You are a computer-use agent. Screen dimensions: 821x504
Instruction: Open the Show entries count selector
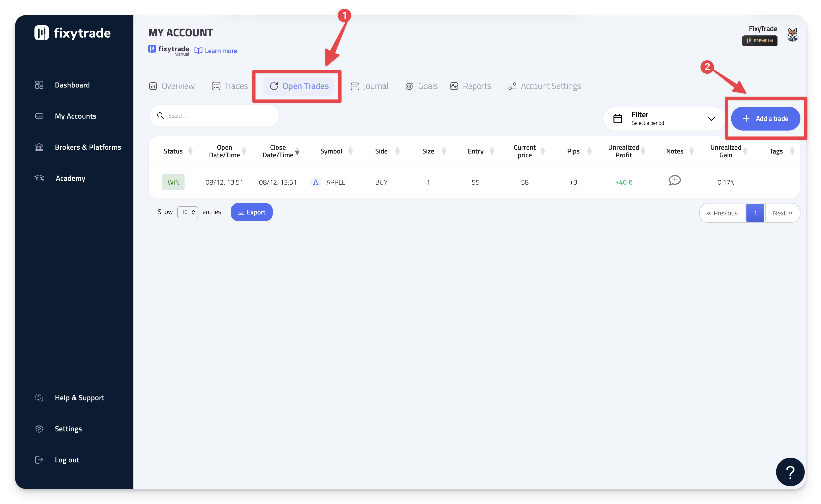click(x=188, y=212)
